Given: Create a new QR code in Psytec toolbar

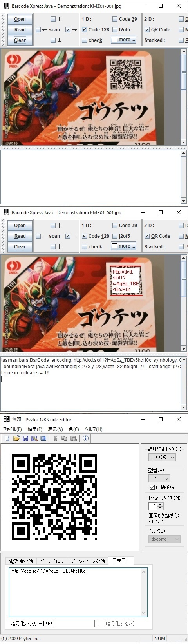Looking at the screenshot, I should coord(7,438).
